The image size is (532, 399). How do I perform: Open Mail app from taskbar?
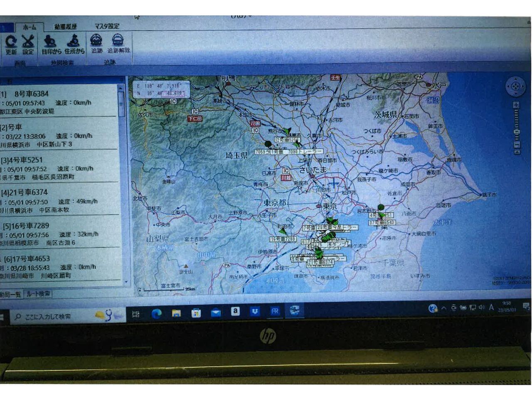(x=216, y=312)
